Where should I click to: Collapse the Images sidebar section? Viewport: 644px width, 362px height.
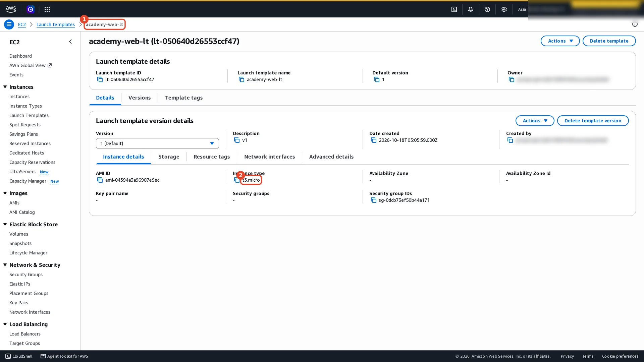5,193
